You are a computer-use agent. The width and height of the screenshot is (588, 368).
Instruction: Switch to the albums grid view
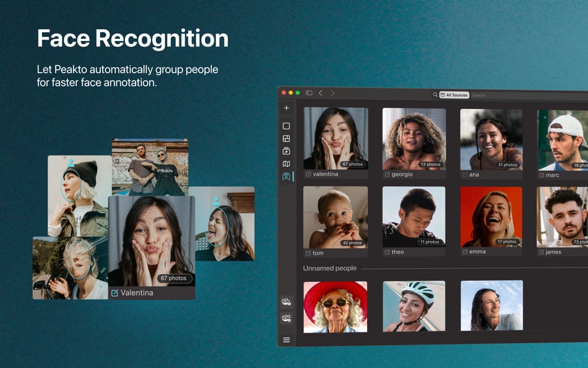(287, 138)
